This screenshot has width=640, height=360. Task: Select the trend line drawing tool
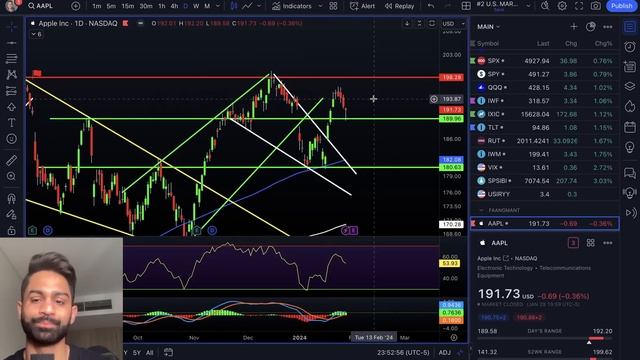(x=11, y=43)
